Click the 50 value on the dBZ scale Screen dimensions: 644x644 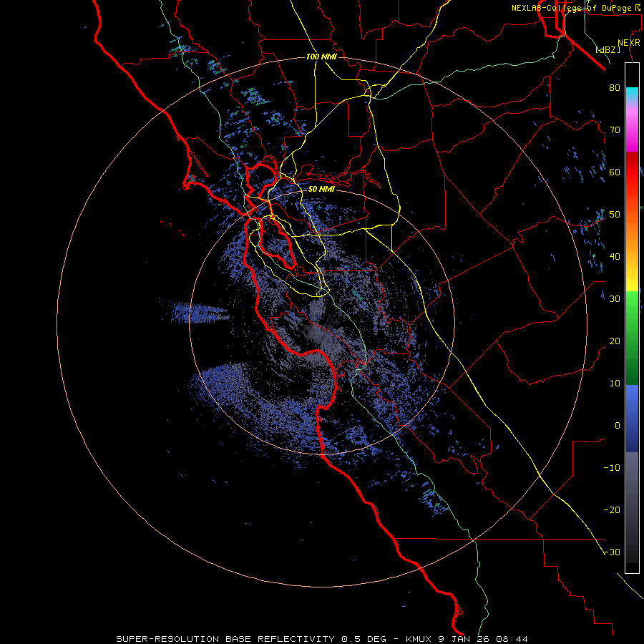point(615,215)
